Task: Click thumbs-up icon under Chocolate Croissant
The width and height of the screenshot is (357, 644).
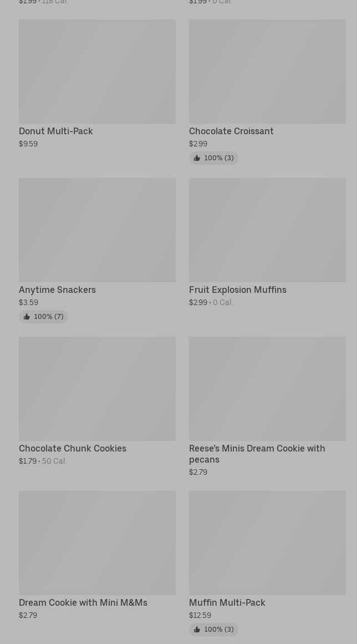Action: pos(197,158)
